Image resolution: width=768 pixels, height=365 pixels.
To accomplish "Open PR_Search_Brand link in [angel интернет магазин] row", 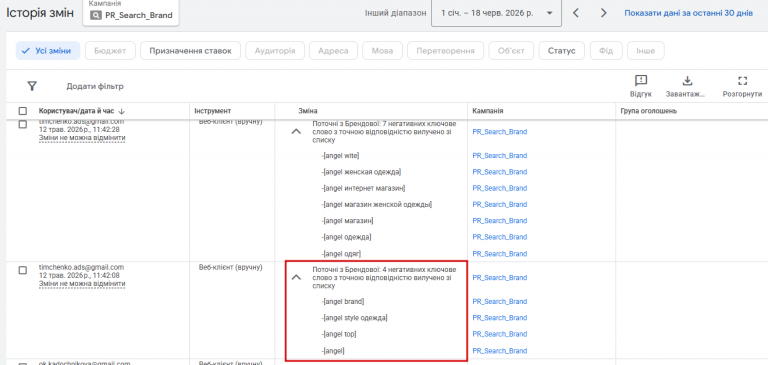I will (x=500, y=188).
